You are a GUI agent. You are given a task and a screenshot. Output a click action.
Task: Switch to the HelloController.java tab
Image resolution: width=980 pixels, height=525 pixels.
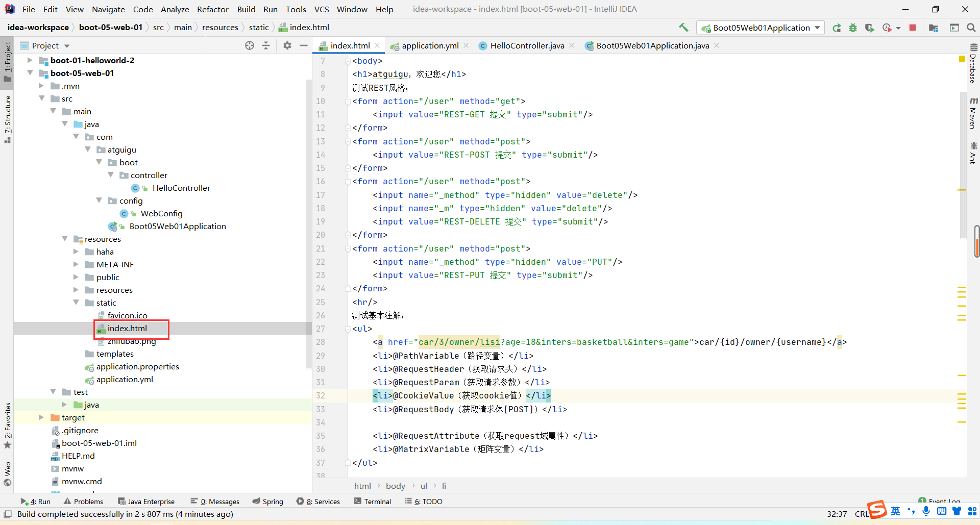pos(527,45)
